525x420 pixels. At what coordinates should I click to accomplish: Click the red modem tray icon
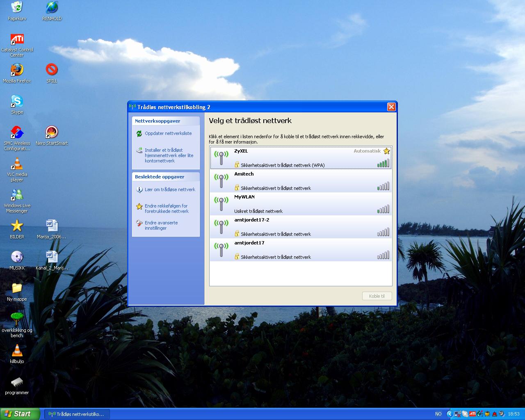(495, 414)
